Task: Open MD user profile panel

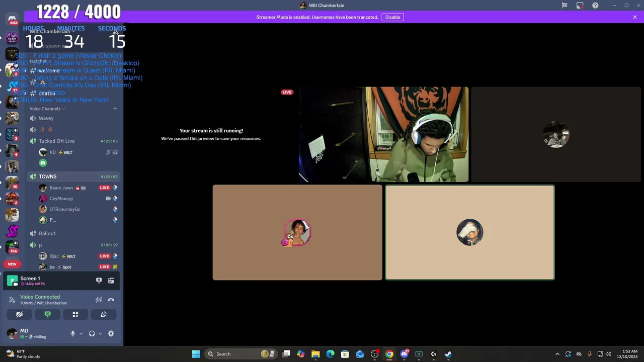Action: 33,333
